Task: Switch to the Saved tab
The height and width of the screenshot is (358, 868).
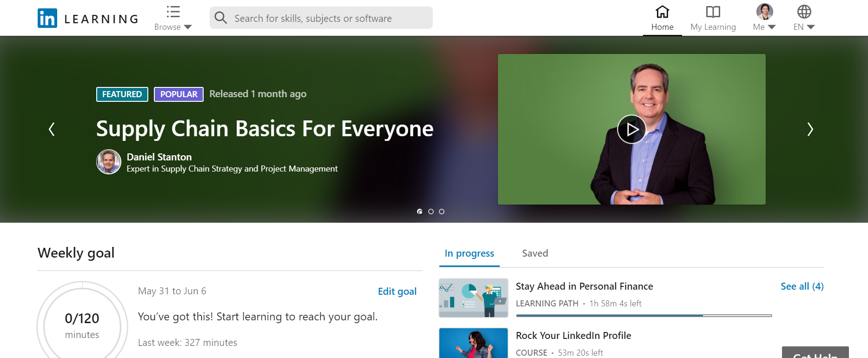Action: point(535,254)
